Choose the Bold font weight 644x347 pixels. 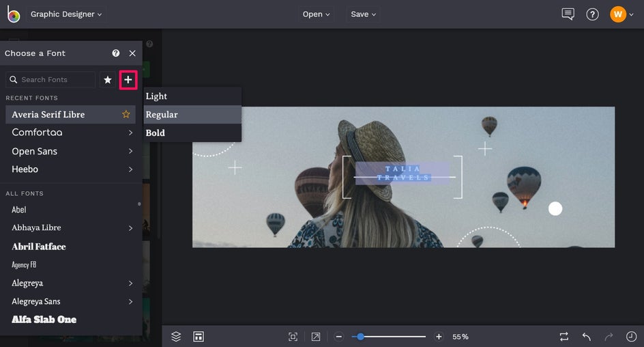coord(192,133)
